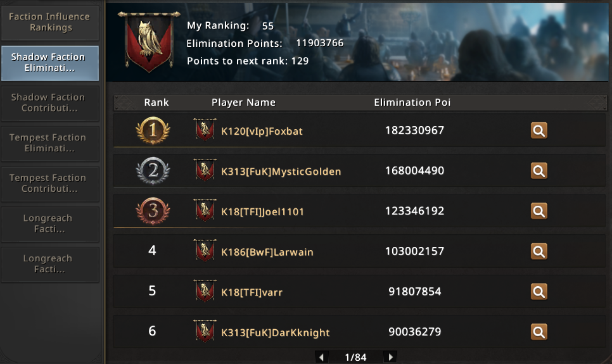This screenshot has width=612, height=364.
Task: Click faction banner beside K186[BwF]Larwain
Action: click(205, 251)
